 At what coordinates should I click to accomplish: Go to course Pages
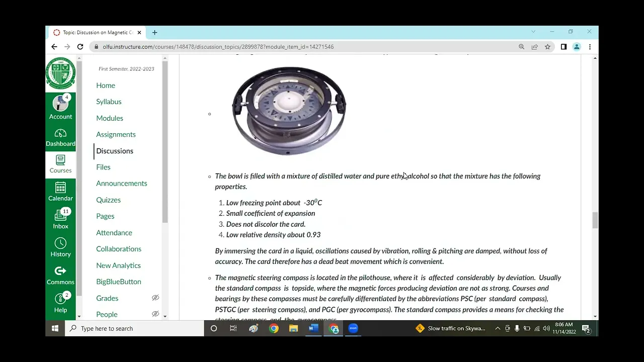(105, 216)
